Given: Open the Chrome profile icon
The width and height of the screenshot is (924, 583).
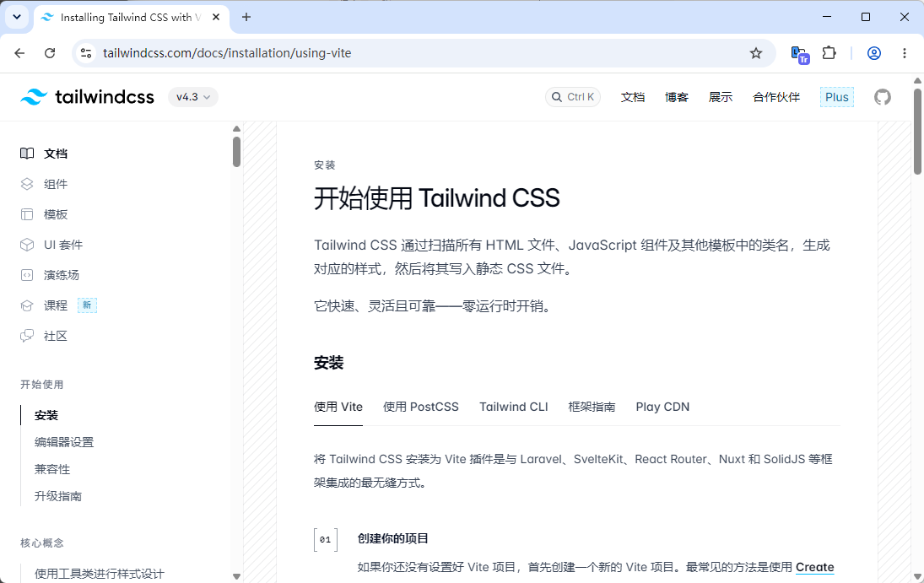Looking at the screenshot, I should pos(874,53).
